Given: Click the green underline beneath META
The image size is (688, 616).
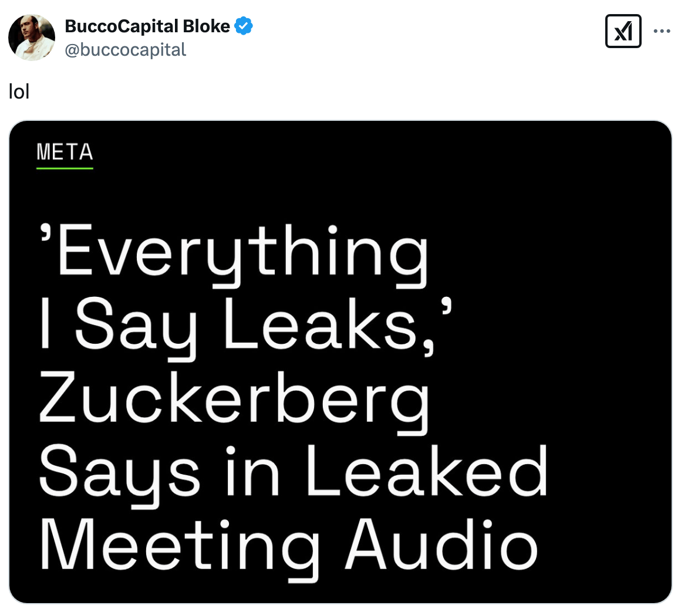Looking at the screenshot, I should pyautogui.click(x=65, y=169).
